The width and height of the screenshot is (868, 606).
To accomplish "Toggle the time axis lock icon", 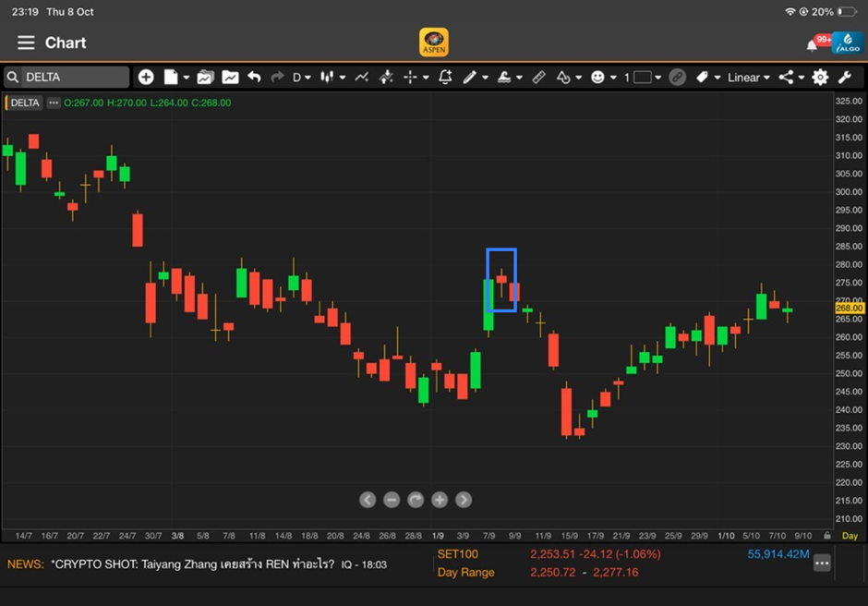I will pos(827,536).
